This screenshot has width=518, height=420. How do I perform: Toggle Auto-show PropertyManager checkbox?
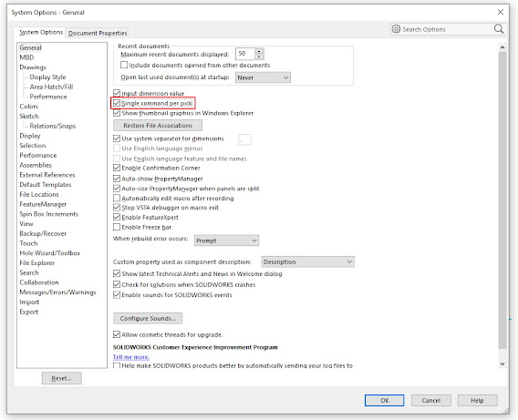tap(117, 179)
